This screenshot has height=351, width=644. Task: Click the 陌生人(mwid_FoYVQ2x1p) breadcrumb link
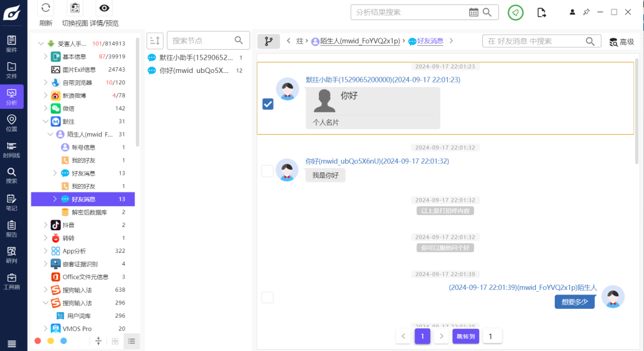tap(360, 41)
